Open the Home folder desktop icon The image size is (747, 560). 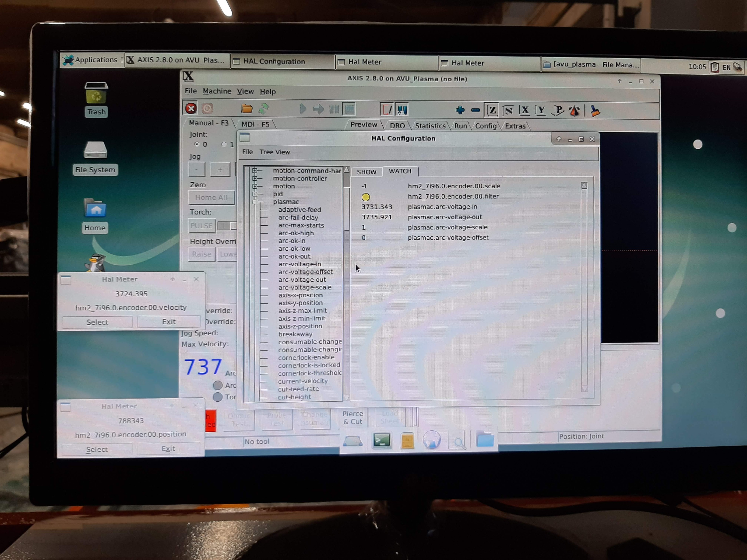95,216
